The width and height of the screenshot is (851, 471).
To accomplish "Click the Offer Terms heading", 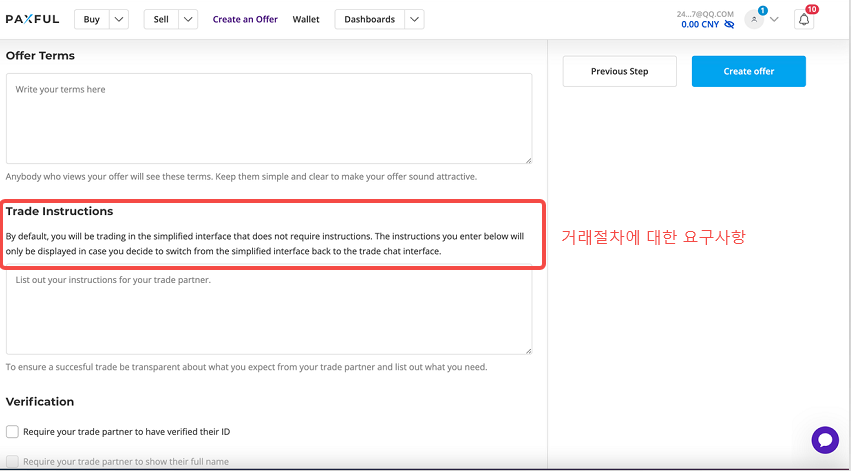I will 40,55.
